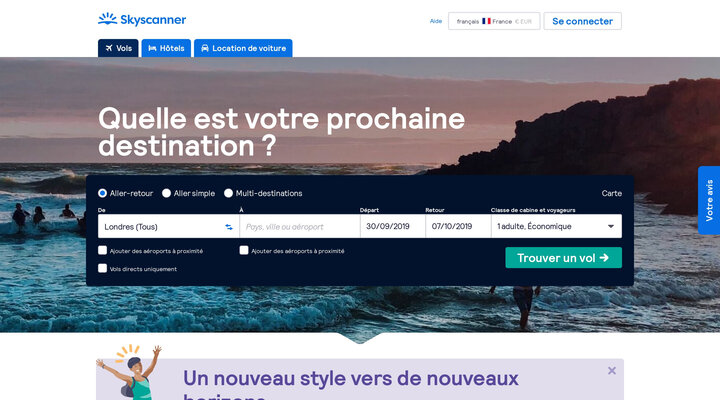The width and height of the screenshot is (720, 400).
Task: Open the Départ date picker
Action: 393,226
